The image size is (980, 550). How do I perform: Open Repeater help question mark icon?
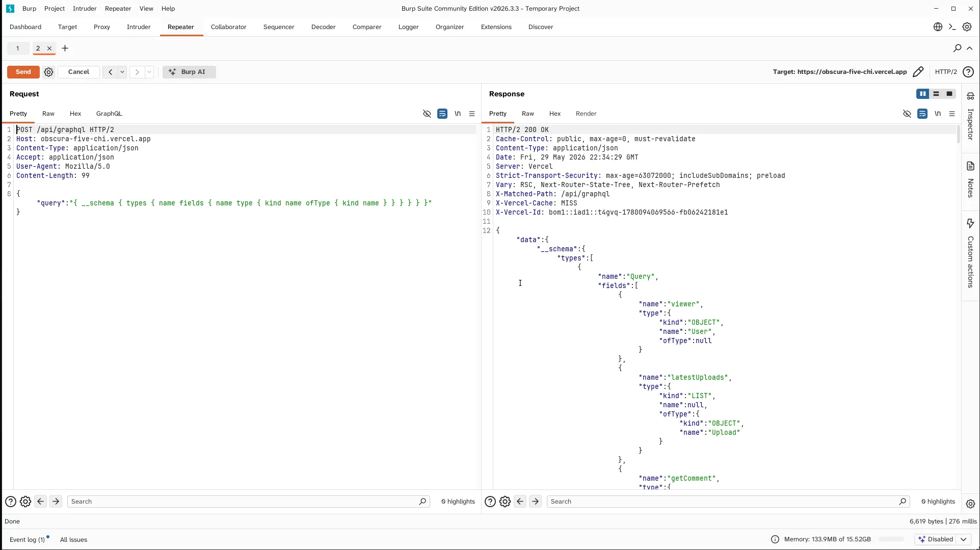pyautogui.click(x=968, y=72)
